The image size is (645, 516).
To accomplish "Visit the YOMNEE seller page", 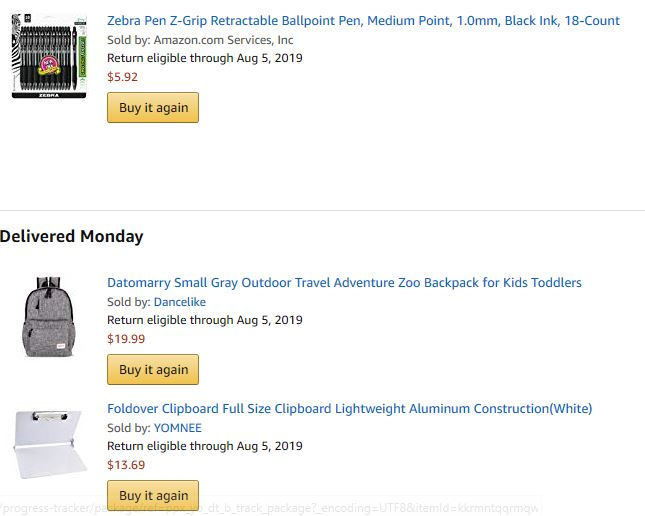I will point(177,427).
